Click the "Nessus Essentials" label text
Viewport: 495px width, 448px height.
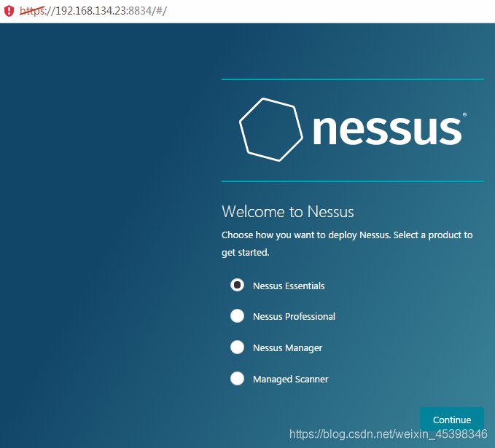click(289, 286)
